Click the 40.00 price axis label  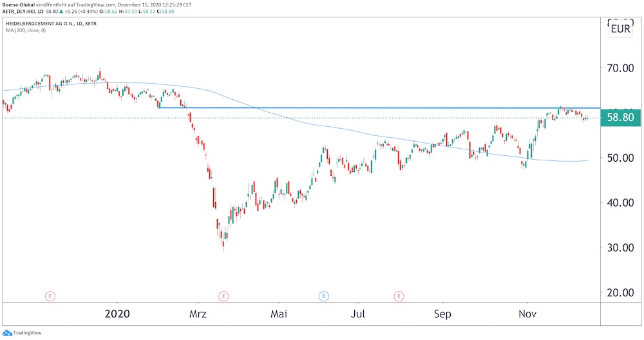[620, 202]
